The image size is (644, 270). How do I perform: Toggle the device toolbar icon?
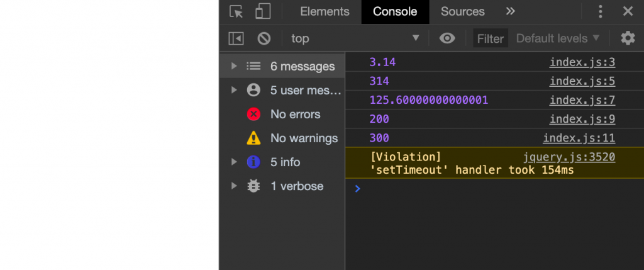click(x=263, y=11)
